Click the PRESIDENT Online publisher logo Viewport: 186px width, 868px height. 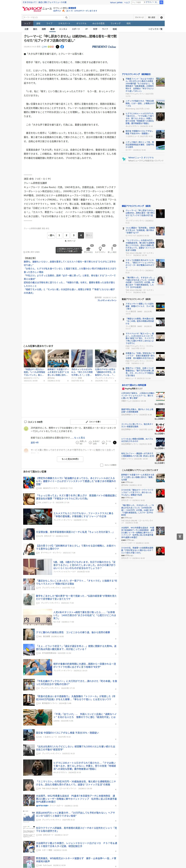104,47
